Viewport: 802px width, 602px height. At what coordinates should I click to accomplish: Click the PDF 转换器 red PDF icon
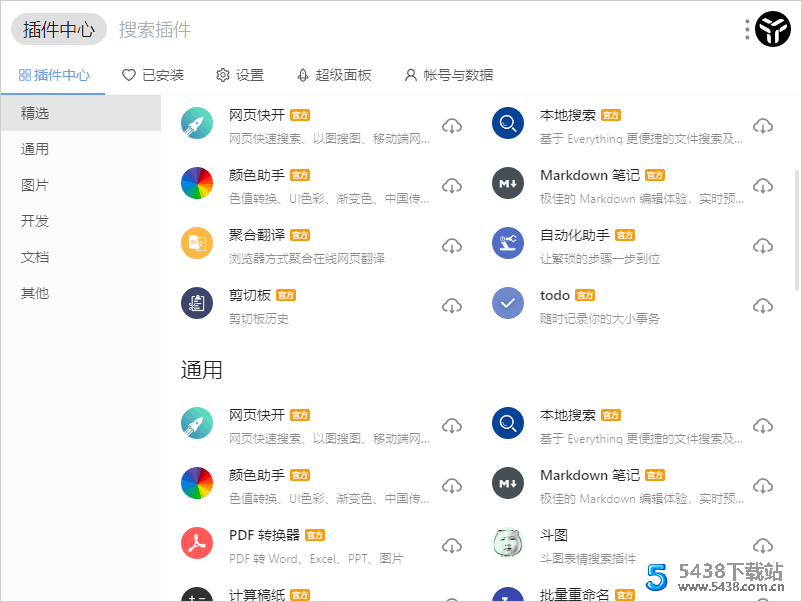(197, 543)
